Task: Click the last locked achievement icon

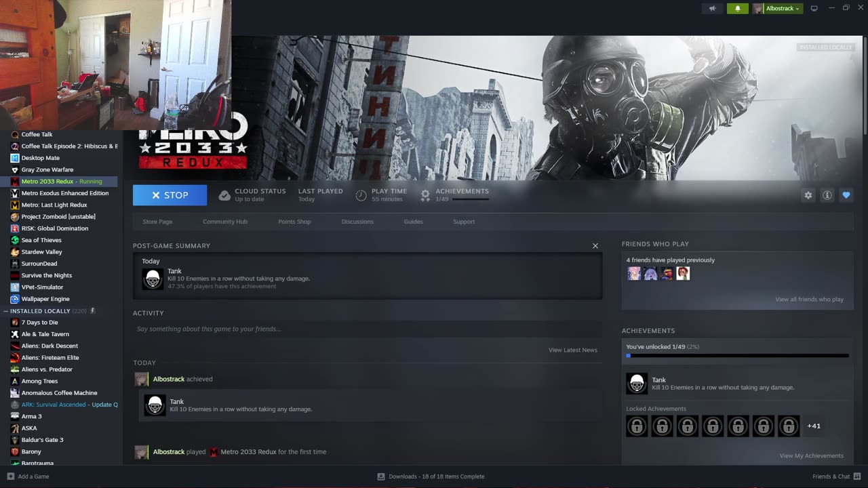Action: 789,426
